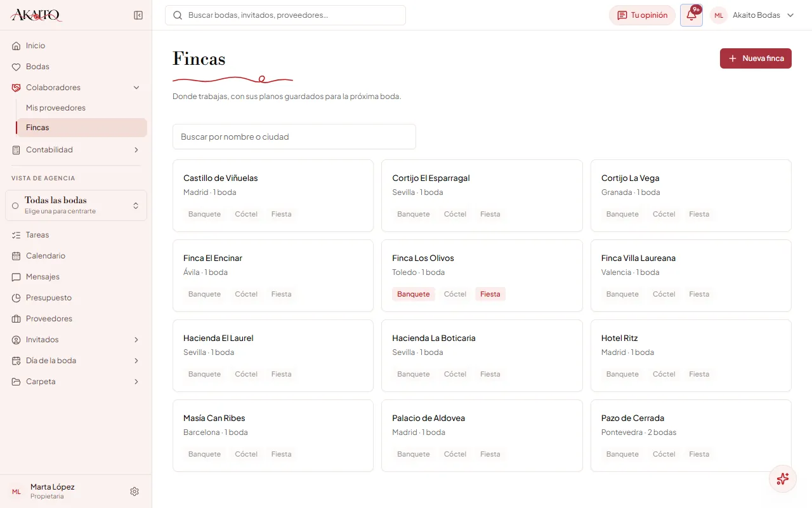Open the notifications bell
This screenshot has height=508, width=812.
coord(691,15)
